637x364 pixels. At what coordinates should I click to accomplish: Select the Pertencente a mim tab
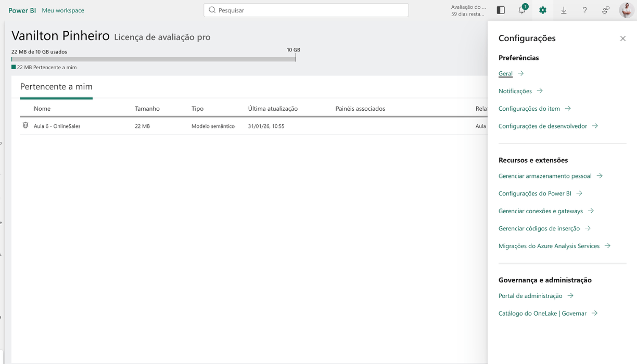(x=56, y=87)
